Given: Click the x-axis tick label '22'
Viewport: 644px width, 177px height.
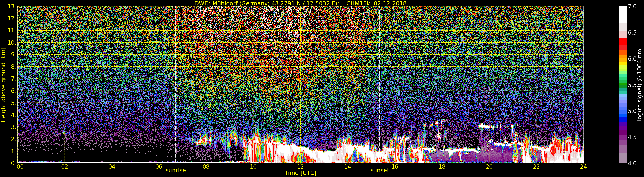Looking at the screenshot, I should (536, 167).
